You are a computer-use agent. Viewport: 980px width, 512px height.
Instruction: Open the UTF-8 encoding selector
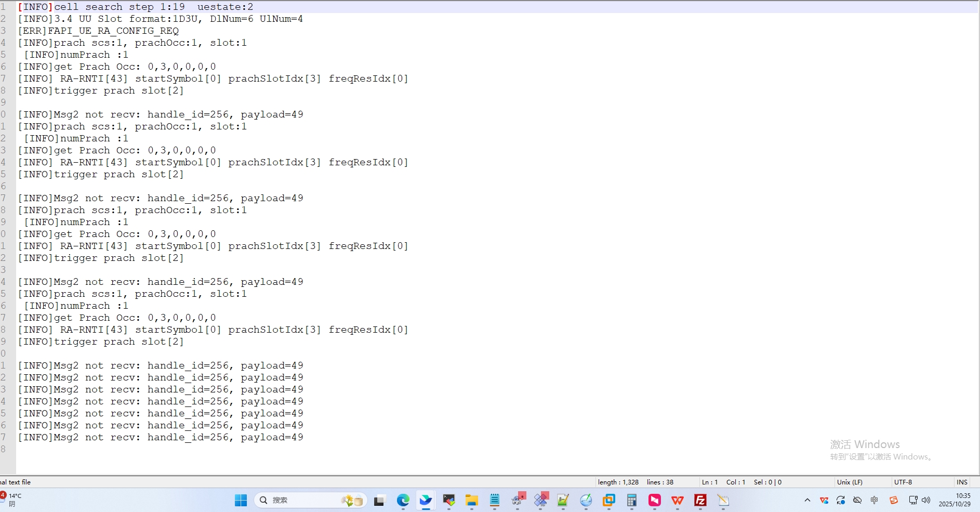coord(903,482)
